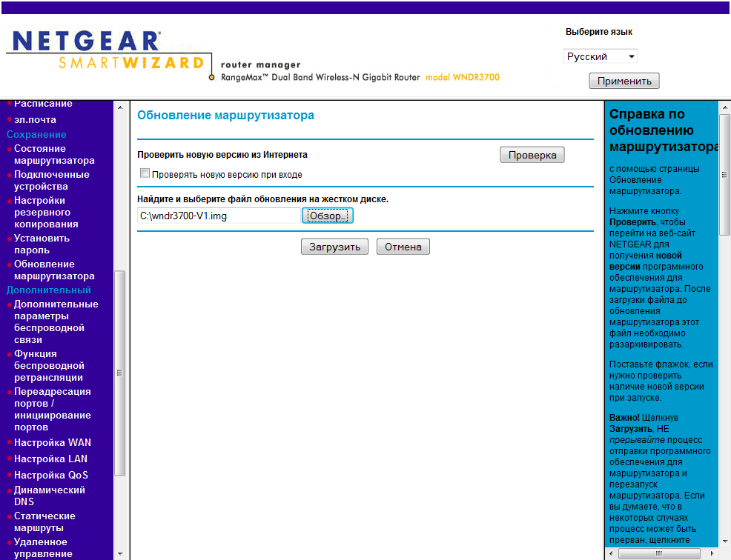The width and height of the screenshot is (731, 560).
Task: Click the Загрузить upload button
Action: pyautogui.click(x=334, y=247)
